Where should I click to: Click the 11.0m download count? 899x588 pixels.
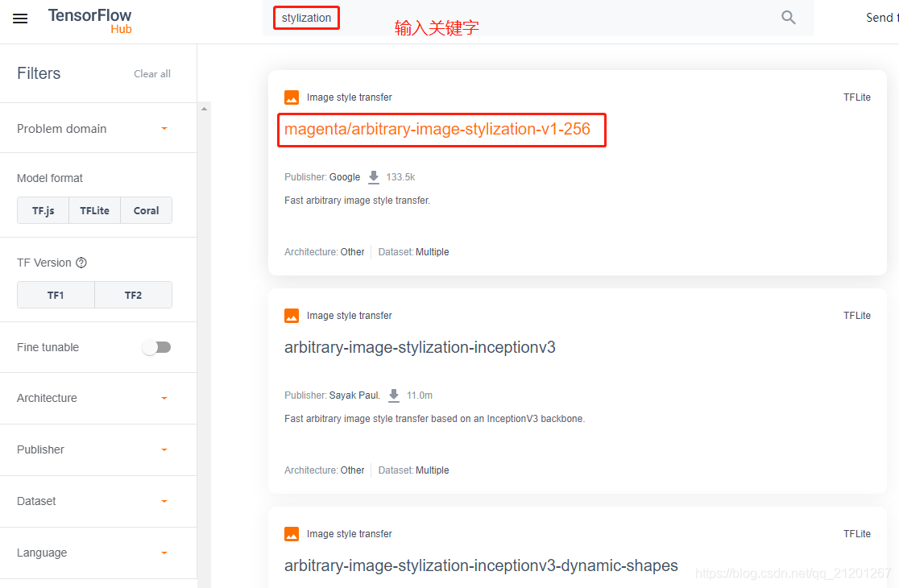click(x=419, y=395)
